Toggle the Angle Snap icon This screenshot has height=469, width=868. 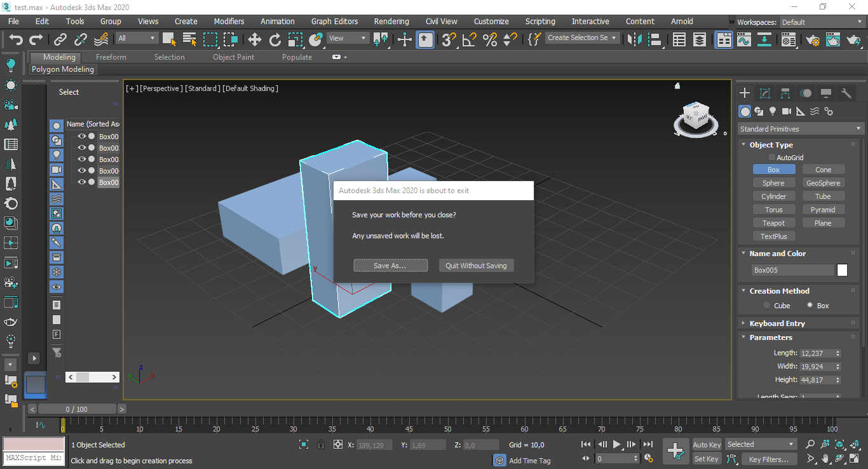coord(470,40)
